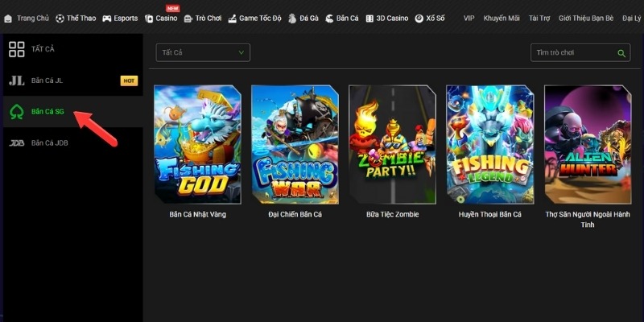Click the 3D Casino icon

click(x=369, y=19)
